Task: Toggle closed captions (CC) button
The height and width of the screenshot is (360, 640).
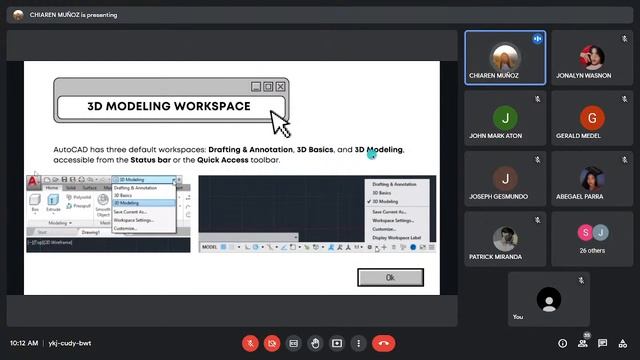Action: point(293,343)
